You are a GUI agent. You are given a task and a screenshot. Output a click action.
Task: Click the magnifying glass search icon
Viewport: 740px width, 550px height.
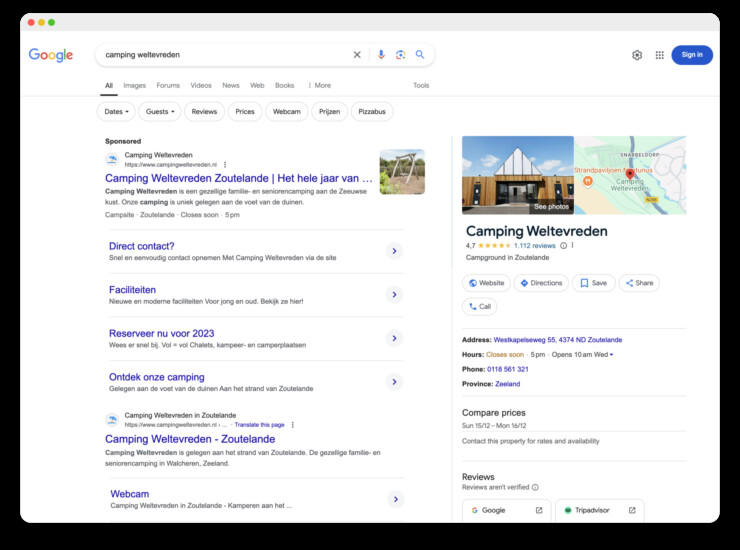(420, 55)
